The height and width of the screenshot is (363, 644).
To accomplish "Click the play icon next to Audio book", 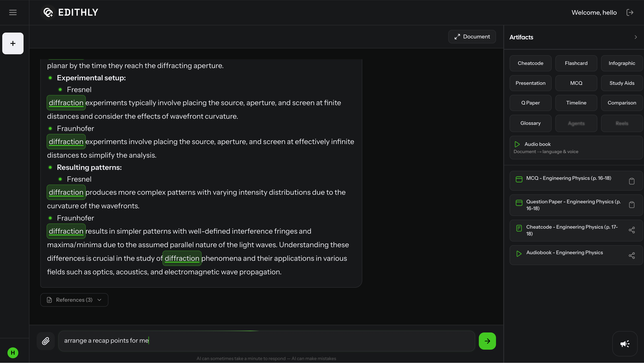I will [517, 144].
